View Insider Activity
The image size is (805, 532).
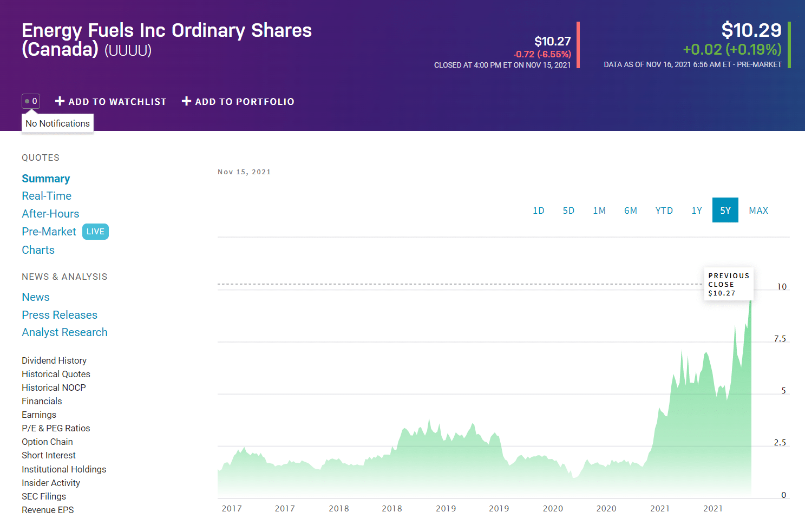[x=51, y=483]
